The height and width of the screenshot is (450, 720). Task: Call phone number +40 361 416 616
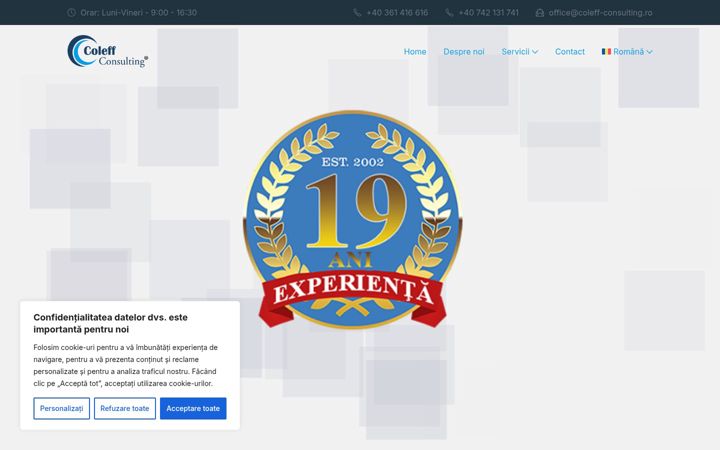(x=397, y=12)
